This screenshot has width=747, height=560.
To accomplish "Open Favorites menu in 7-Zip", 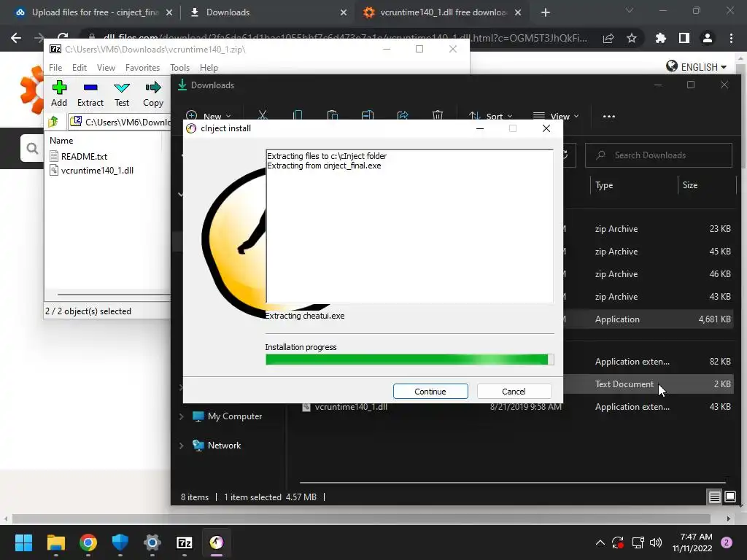I will point(142,68).
